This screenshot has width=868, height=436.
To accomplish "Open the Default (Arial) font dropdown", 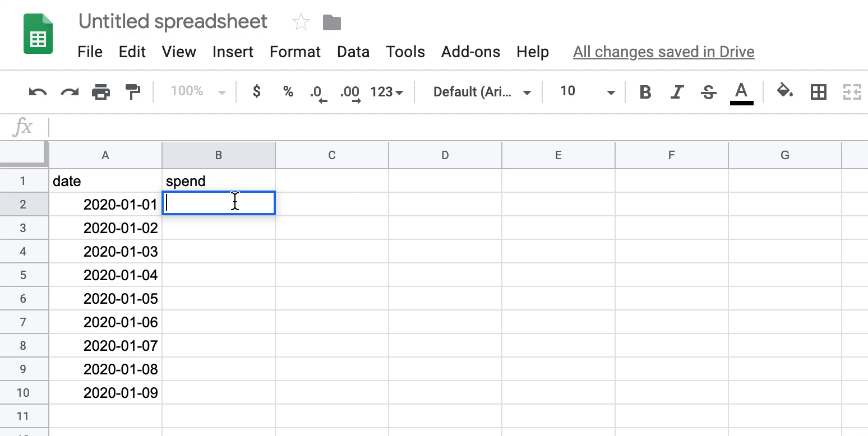I will point(482,92).
